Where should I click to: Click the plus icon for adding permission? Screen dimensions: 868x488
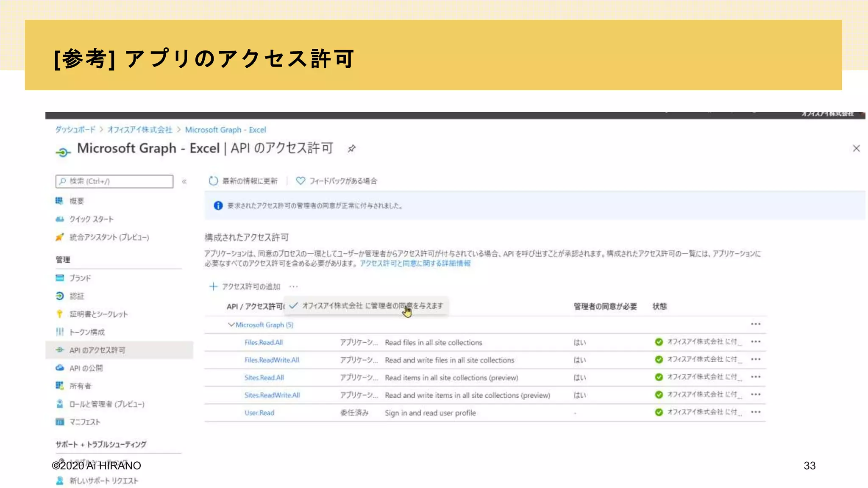point(213,286)
